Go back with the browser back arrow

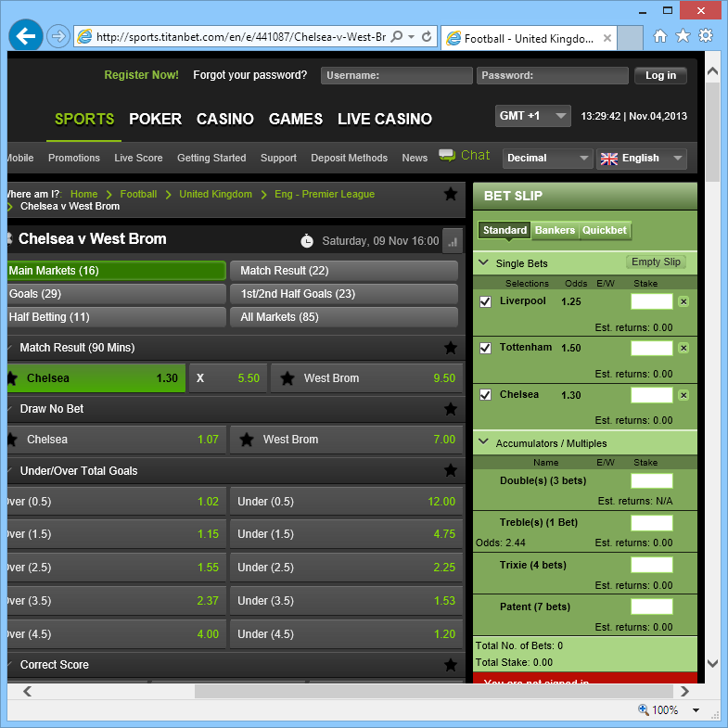pyautogui.click(x=26, y=36)
